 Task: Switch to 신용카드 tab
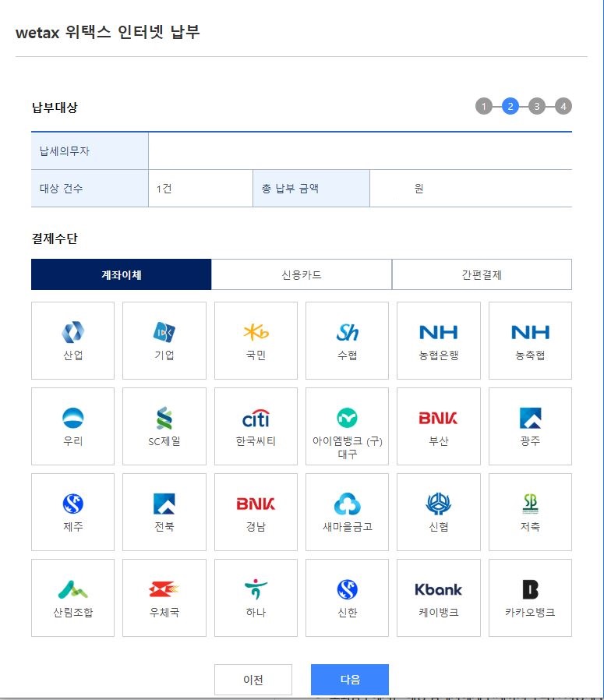(302, 274)
